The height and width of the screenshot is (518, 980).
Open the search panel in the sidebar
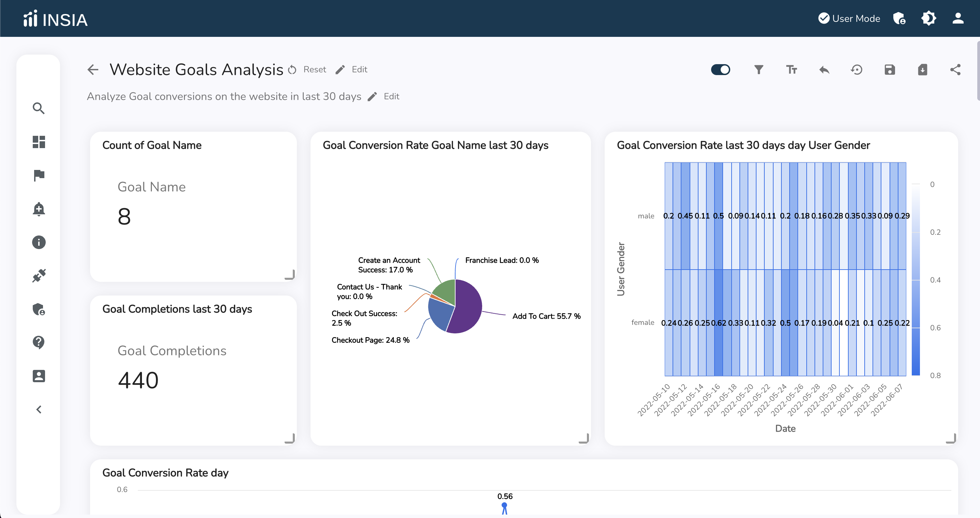pyautogui.click(x=39, y=109)
